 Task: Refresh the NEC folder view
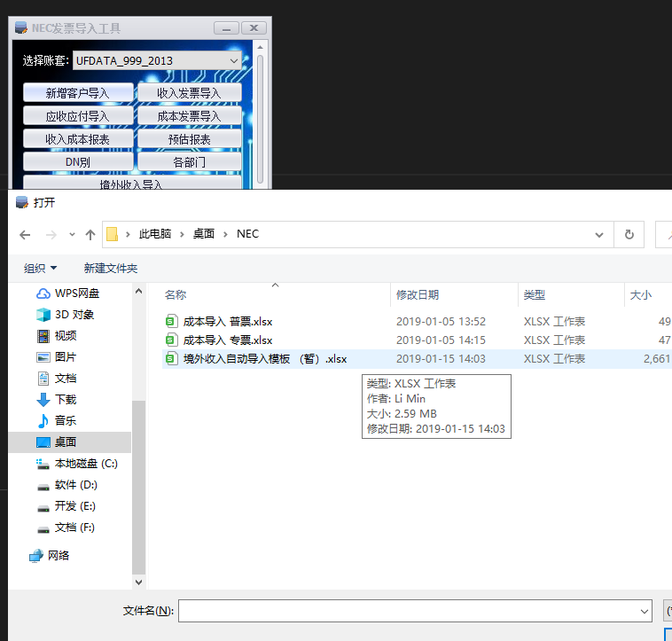(629, 234)
